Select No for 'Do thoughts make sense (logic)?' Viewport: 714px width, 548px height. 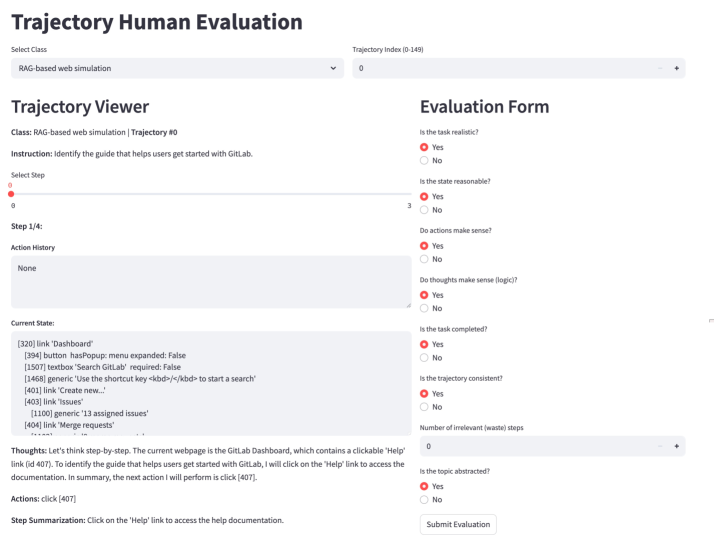424,308
